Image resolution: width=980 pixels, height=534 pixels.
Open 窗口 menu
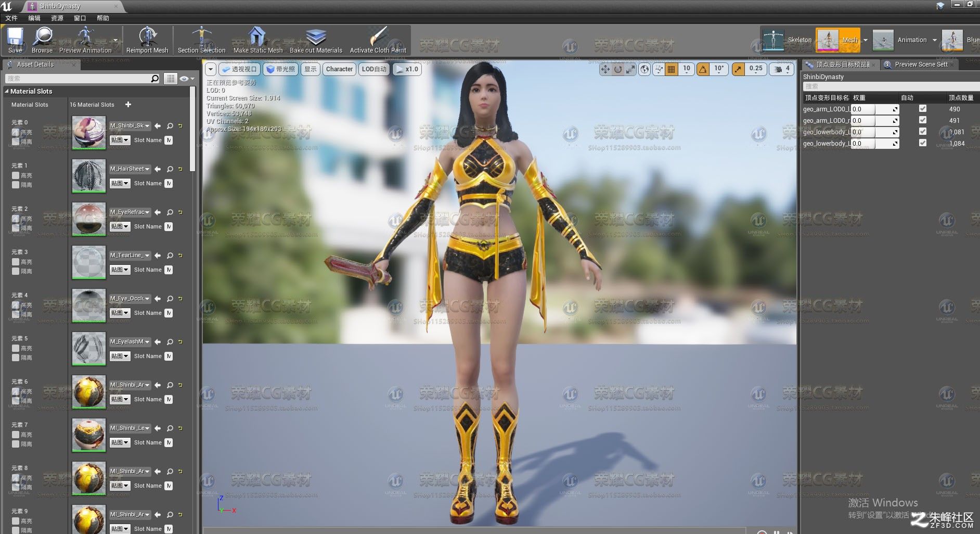(80, 18)
